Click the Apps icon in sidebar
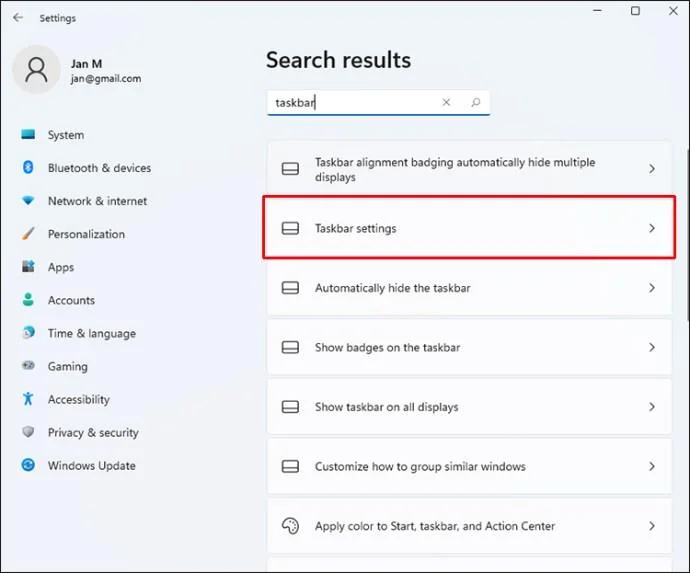 click(28, 267)
